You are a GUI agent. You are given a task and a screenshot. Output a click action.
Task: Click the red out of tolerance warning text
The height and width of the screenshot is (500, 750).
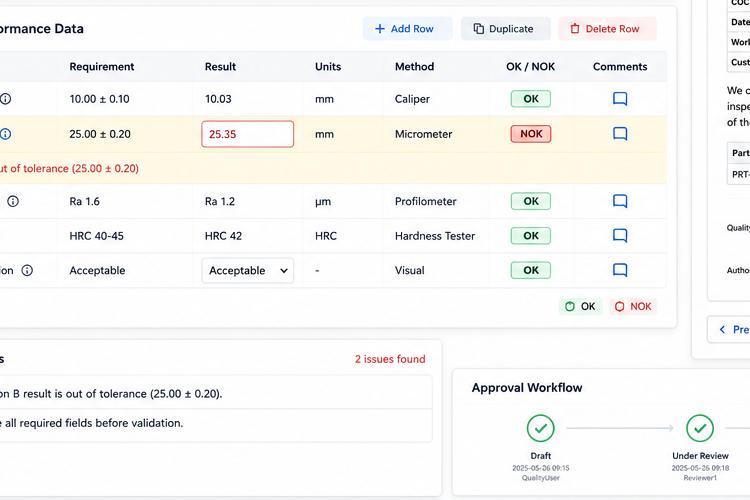[69, 168]
